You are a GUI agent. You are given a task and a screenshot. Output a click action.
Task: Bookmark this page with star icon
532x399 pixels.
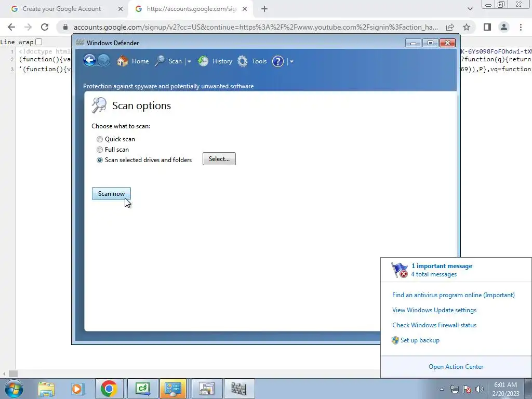point(467,27)
